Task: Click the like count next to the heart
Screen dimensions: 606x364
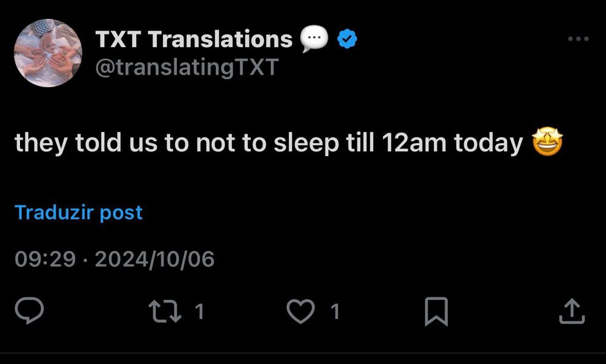Action: pyautogui.click(x=335, y=312)
